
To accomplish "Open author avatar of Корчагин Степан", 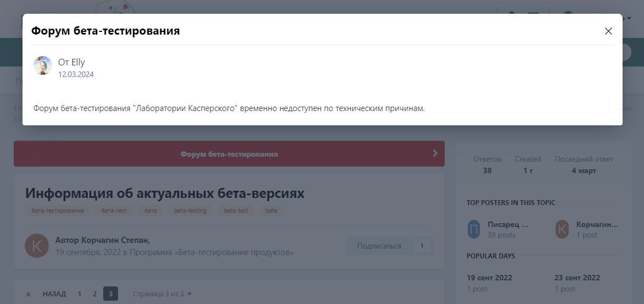I will (37, 246).
